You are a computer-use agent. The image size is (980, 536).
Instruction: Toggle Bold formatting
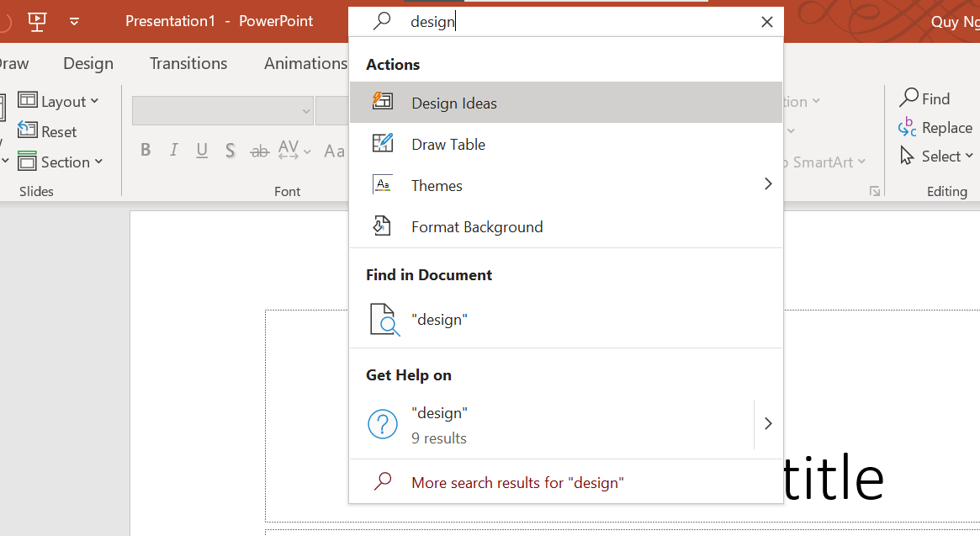pyautogui.click(x=146, y=150)
